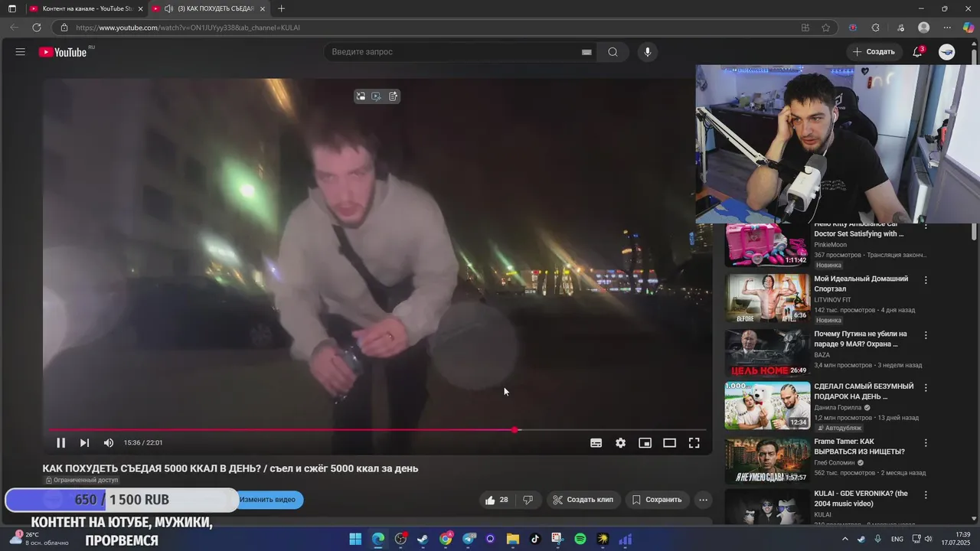The height and width of the screenshot is (551, 980).
Task: Click Сохранить to save the video
Action: pos(656,500)
